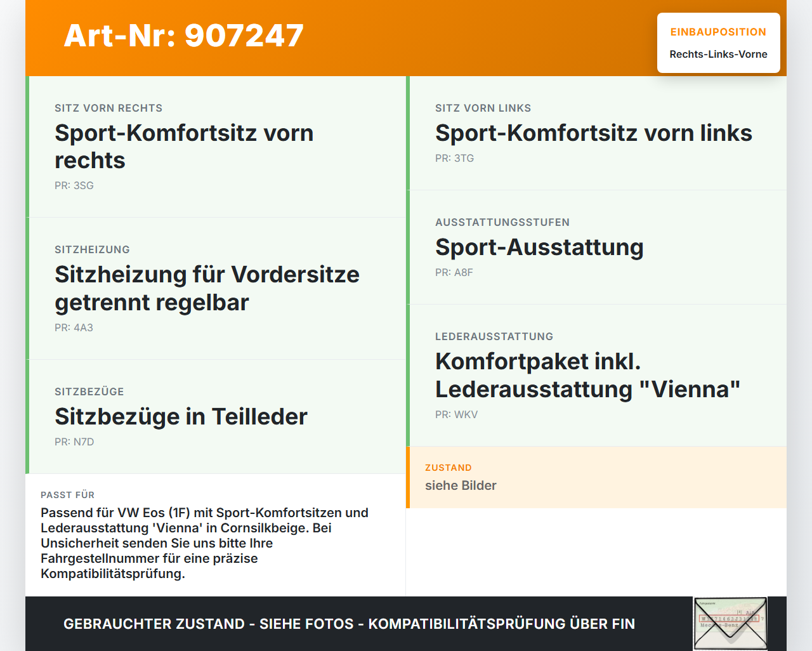812x651 pixels.
Task: Select the siehe Bilder condition text
Action: (461, 485)
